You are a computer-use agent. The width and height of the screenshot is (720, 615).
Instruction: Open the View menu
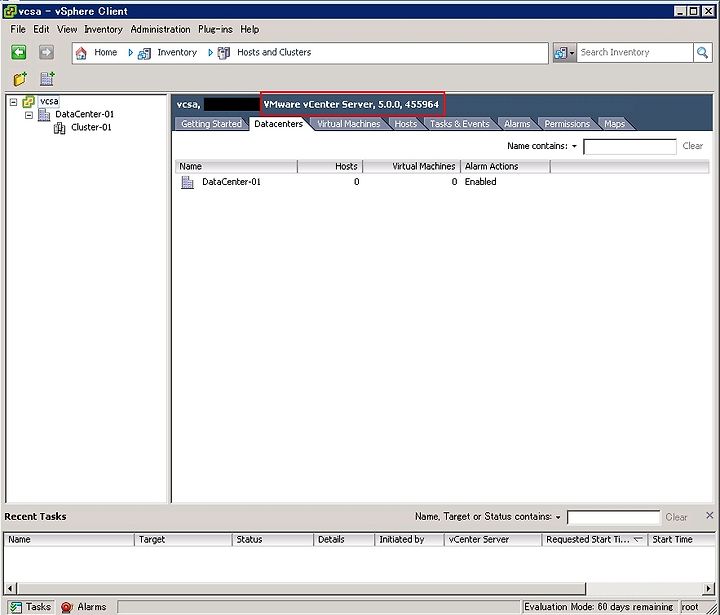[x=67, y=29]
